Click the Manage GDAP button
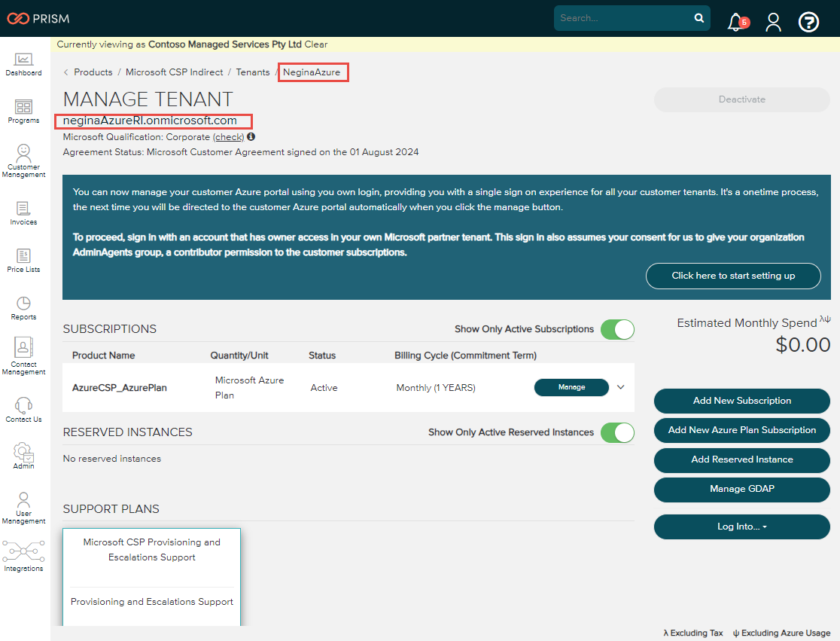The height and width of the screenshot is (641, 840). click(741, 489)
